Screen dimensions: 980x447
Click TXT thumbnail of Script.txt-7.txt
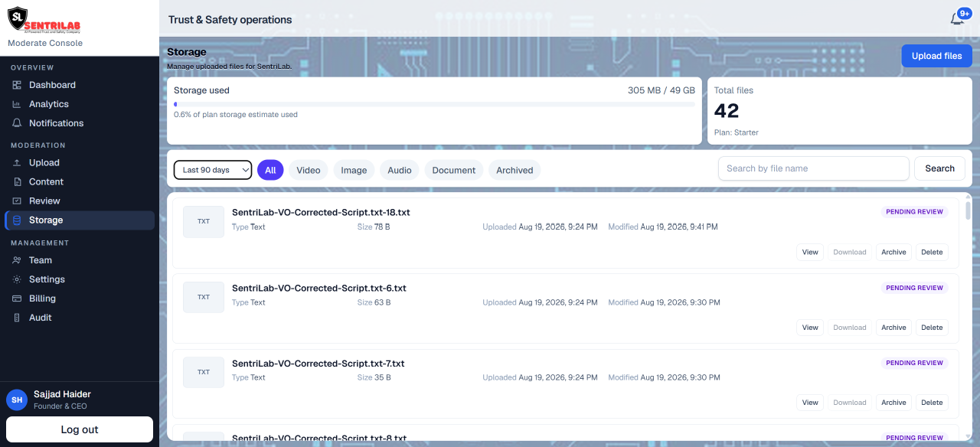coord(204,372)
